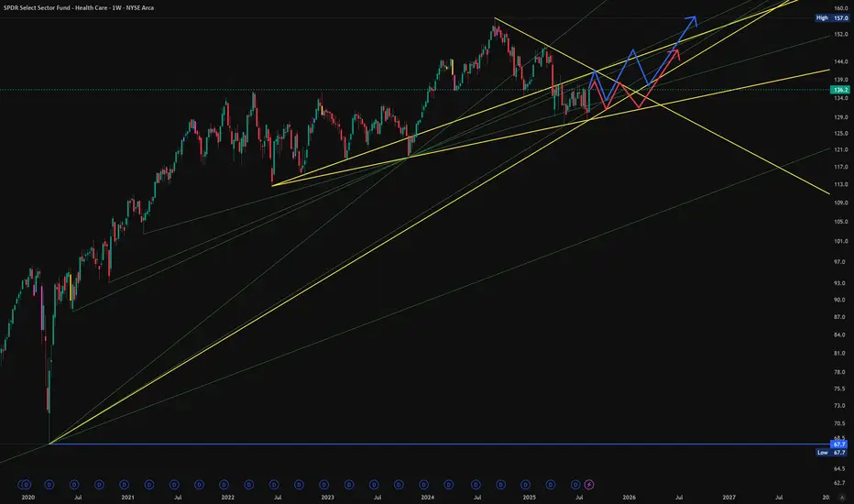The width and height of the screenshot is (854, 504).
Task: Click the 2020 time axis label
Action: (x=27, y=497)
